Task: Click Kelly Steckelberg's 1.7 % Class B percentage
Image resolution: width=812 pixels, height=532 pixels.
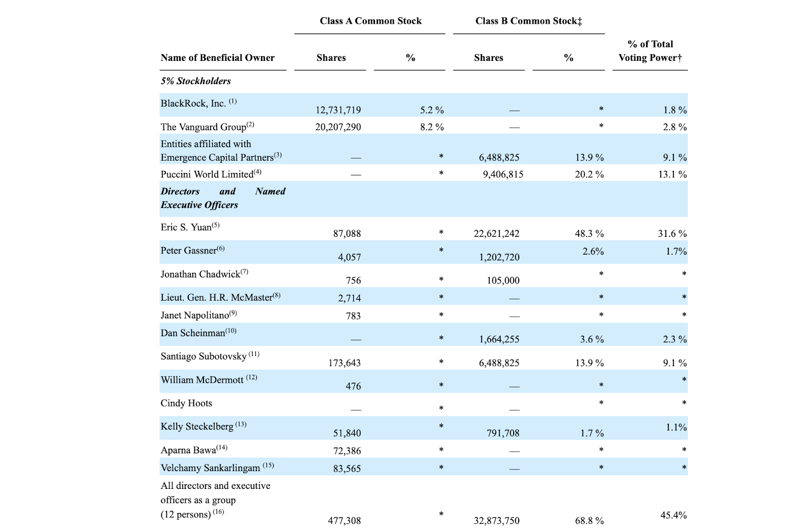Action: pyautogui.click(x=592, y=433)
